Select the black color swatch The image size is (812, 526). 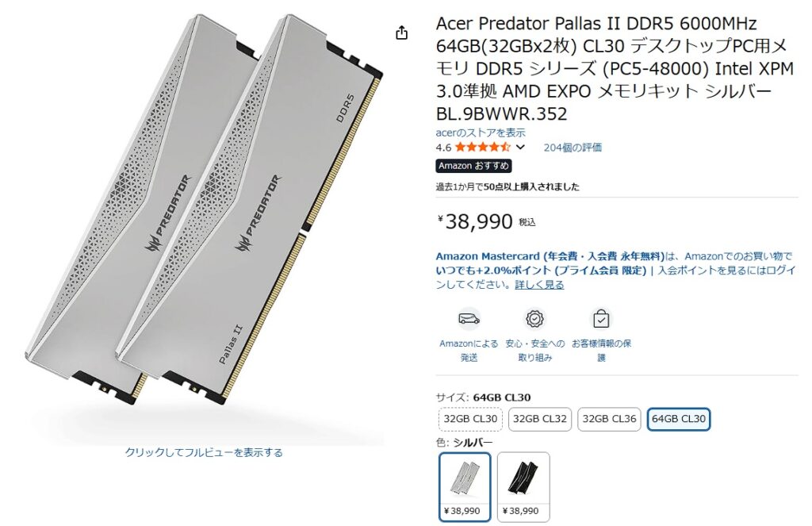pos(523,486)
